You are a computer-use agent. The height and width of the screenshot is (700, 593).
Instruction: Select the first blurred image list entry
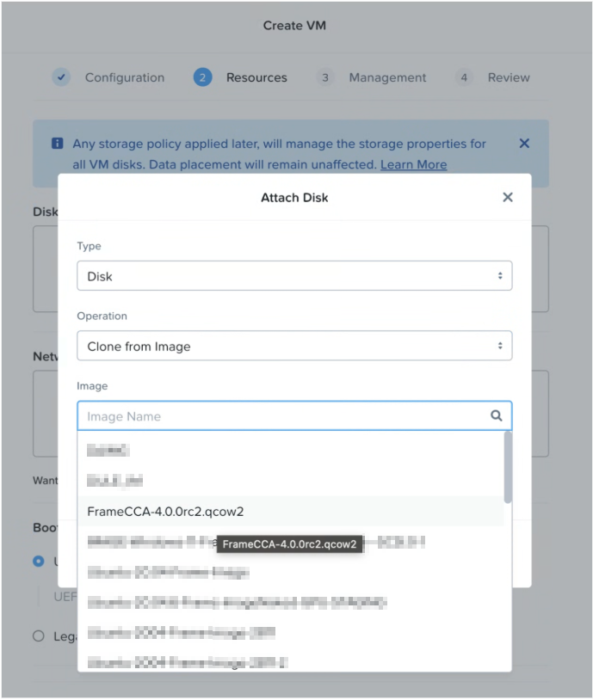pyautogui.click(x=108, y=450)
